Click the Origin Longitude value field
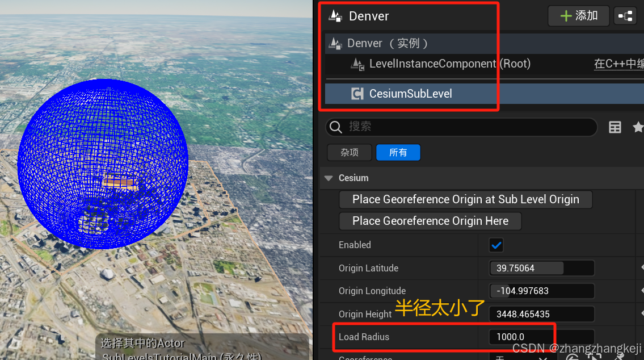Viewport: 644px width, 360px height. (x=542, y=291)
